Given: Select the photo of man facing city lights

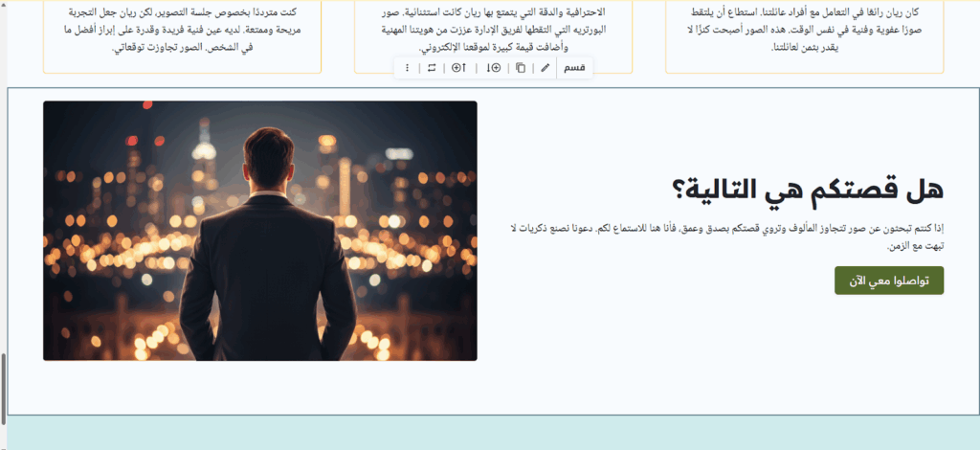Looking at the screenshot, I should pos(259,231).
